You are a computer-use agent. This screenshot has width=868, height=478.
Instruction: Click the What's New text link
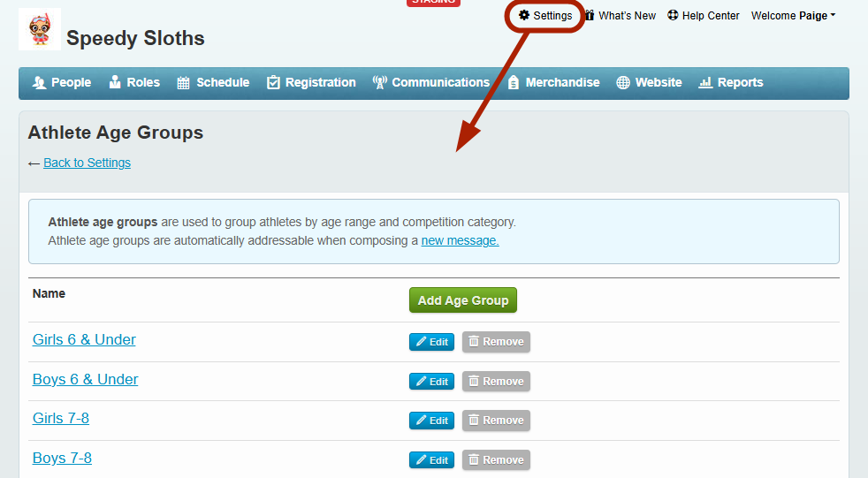coord(628,16)
